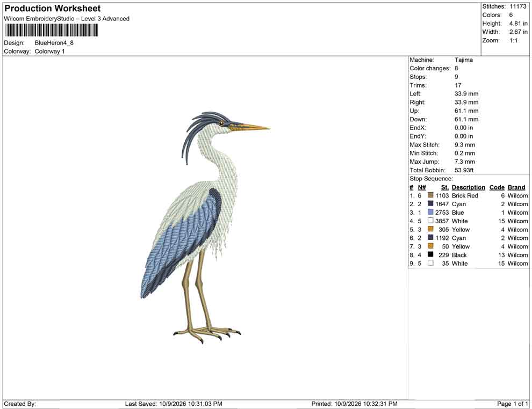
Task: Click the Max Stitch value '9.3 mm'
Action: click(x=465, y=145)
